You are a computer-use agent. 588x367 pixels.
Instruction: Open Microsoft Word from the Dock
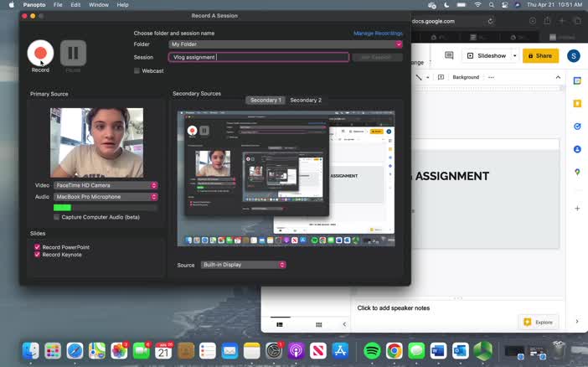[438, 351]
